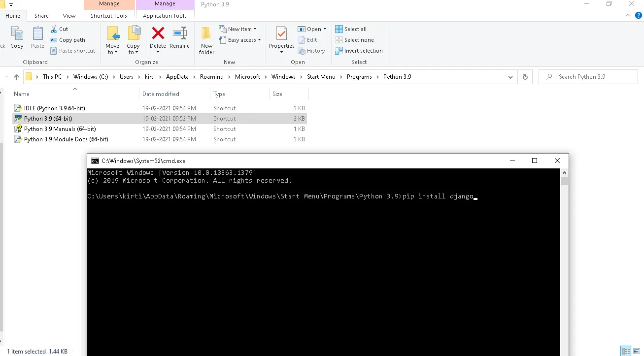
Task: Go to Programs folder in the breadcrumb
Action: click(x=359, y=77)
